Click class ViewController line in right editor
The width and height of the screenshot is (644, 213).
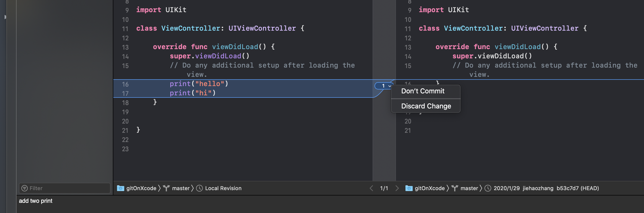pos(503,28)
